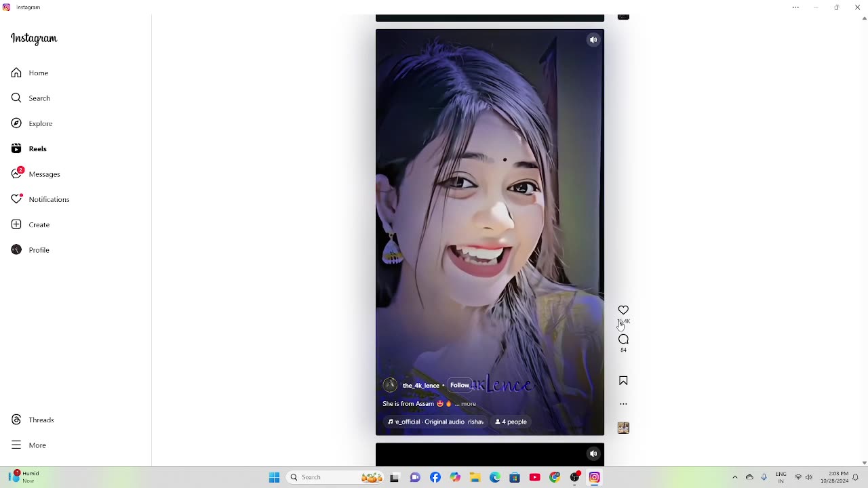Open weather widget showing Humid
This screenshot has width=868, height=488.
point(26,477)
